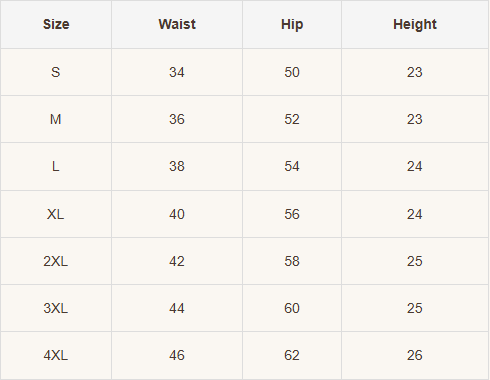Click waist value 44
The height and width of the screenshot is (380, 490).
[177, 308]
